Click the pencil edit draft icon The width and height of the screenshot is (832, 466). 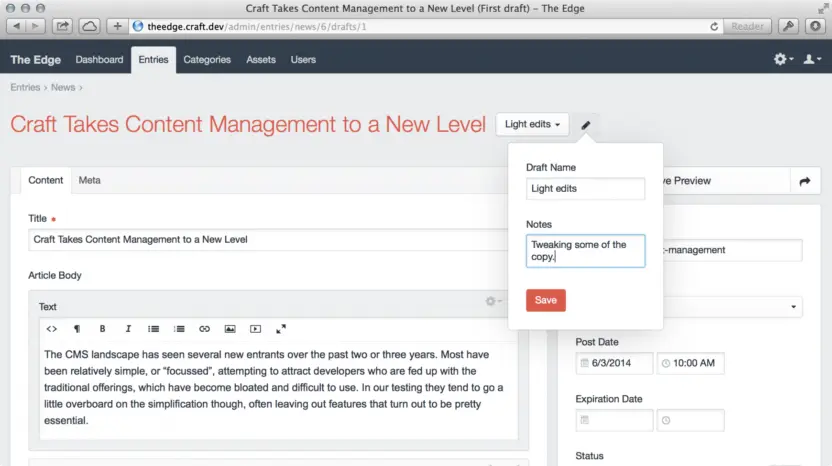pyautogui.click(x=585, y=125)
